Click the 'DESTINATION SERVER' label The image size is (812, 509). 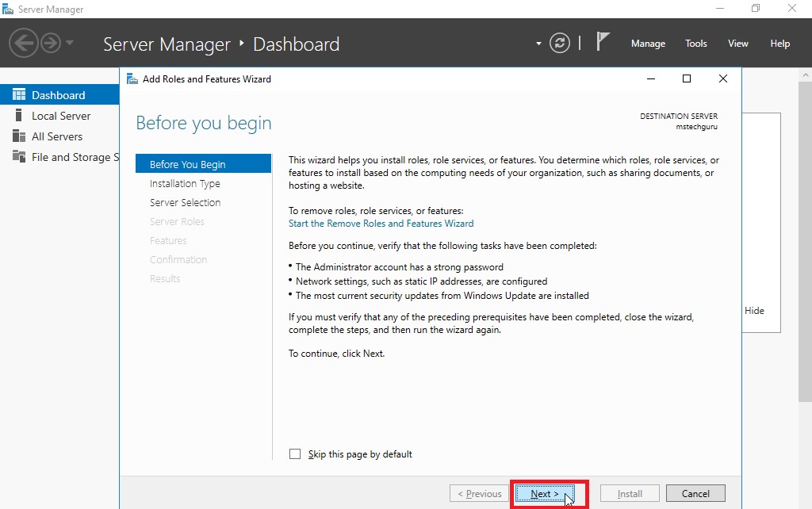click(679, 116)
